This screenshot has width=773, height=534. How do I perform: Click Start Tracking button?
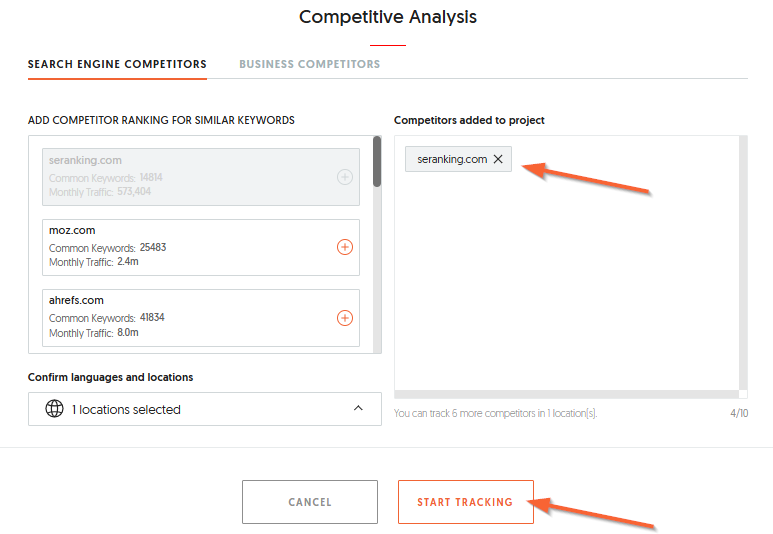click(465, 502)
